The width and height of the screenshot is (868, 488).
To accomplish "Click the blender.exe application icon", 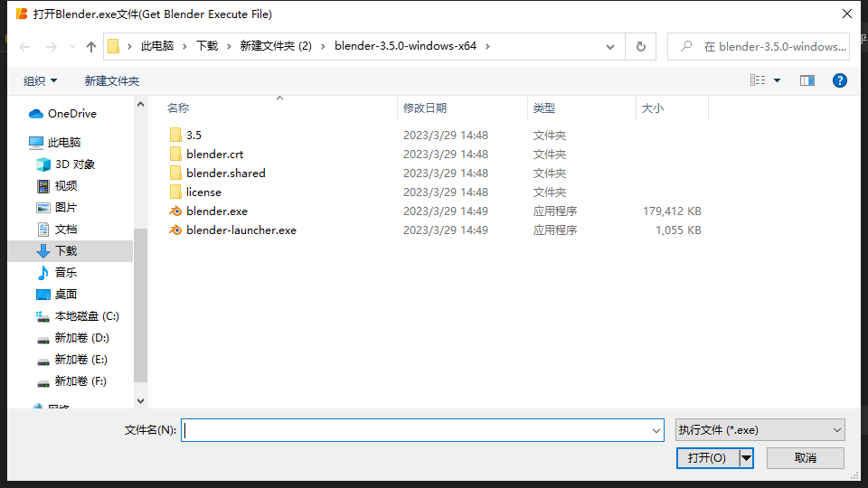I will point(175,211).
